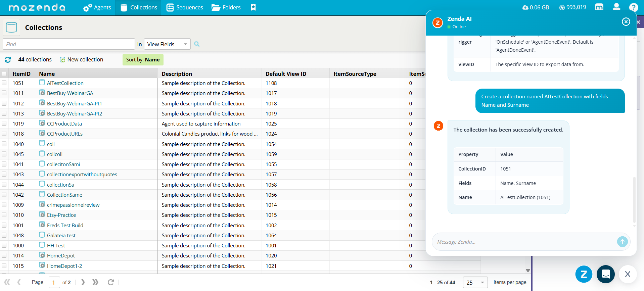Click the HH Test collection icon

(x=42, y=245)
